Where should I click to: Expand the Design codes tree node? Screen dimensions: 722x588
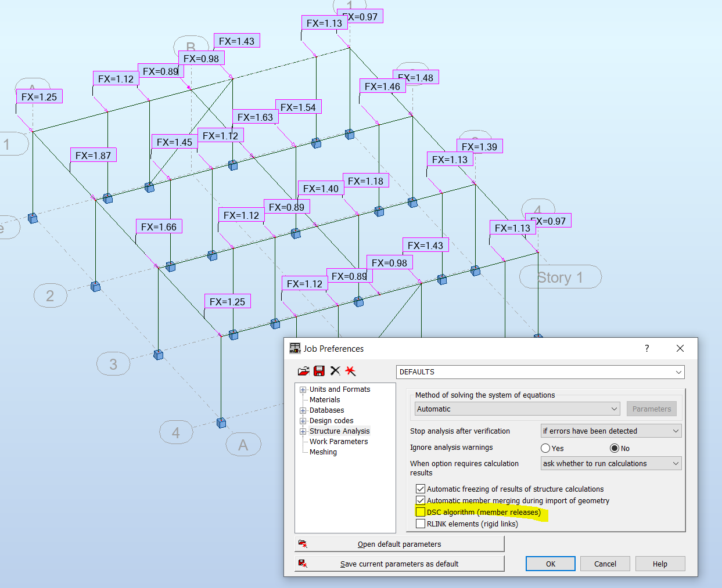(303, 421)
